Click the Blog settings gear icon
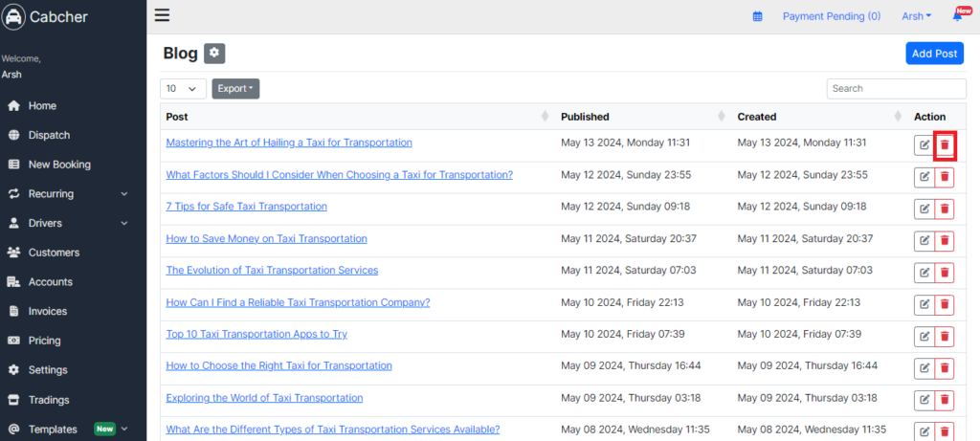Image resolution: width=980 pixels, height=441 pixels. 214,54
